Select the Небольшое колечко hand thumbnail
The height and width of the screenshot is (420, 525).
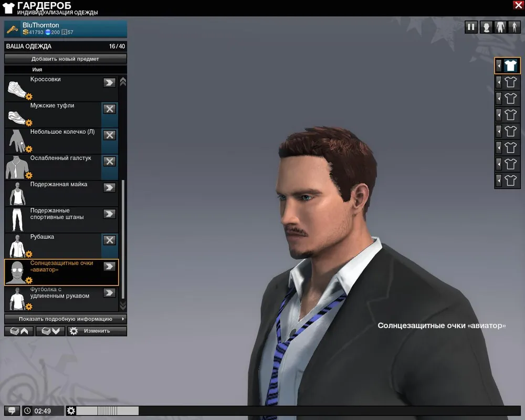17,141
